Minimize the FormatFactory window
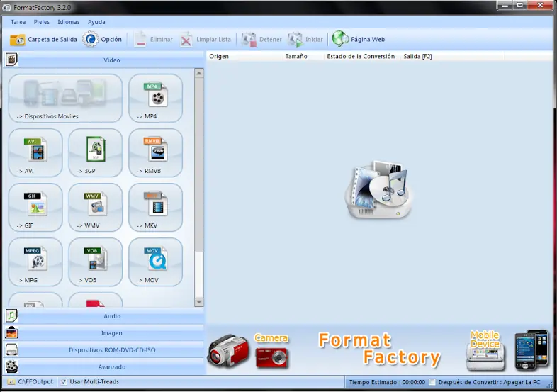Viewport: 557px width, 392px height. [505, 6]
